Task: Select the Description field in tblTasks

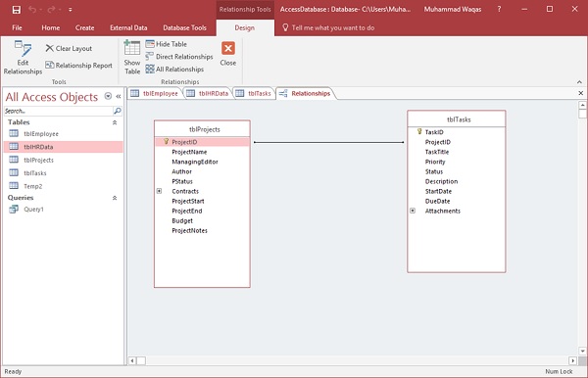Action: click(x=441, y=181)
